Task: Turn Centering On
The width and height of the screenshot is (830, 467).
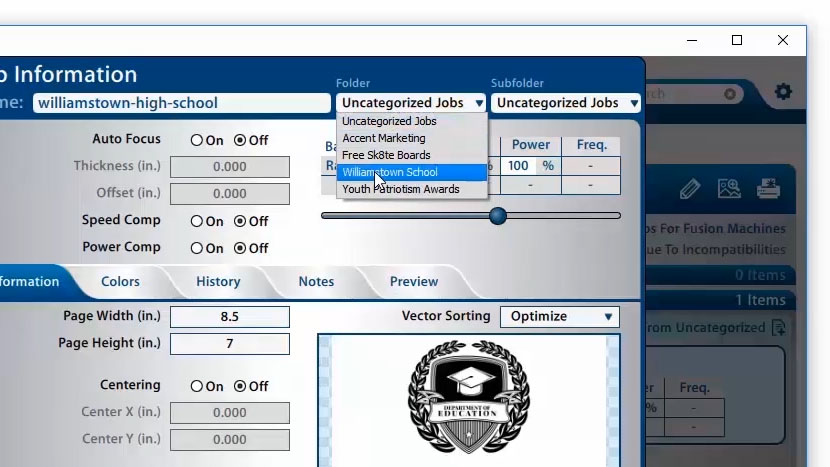Action: point(197,386)
